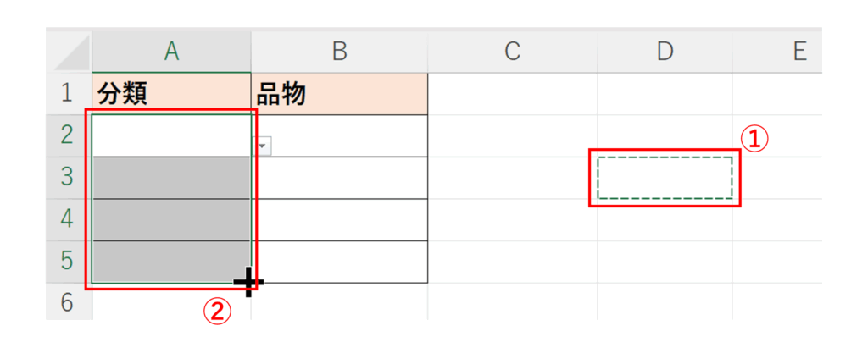
Task: Click cell B3 in the 品物 column
Action: 339,178
